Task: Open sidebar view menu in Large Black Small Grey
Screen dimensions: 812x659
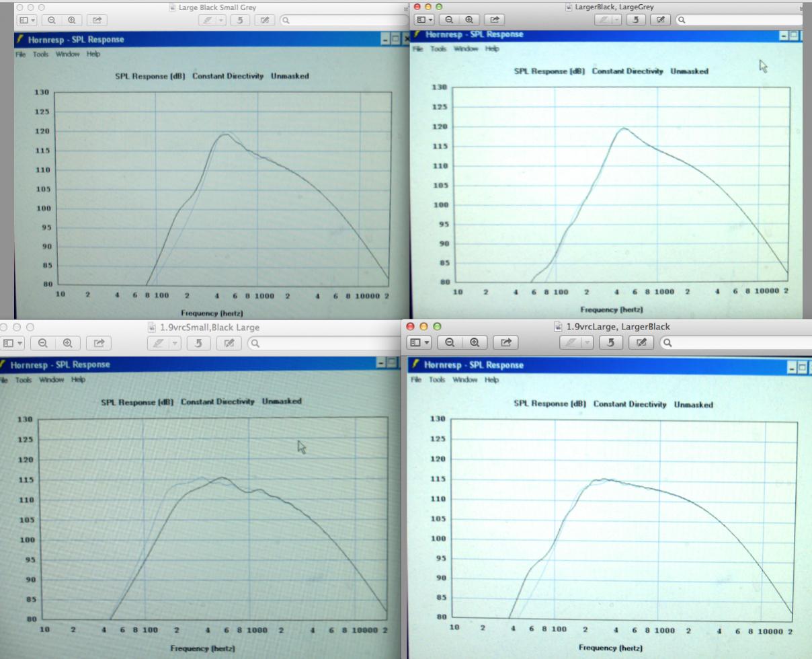Action: pyautogui.click(x=26, y=20)
